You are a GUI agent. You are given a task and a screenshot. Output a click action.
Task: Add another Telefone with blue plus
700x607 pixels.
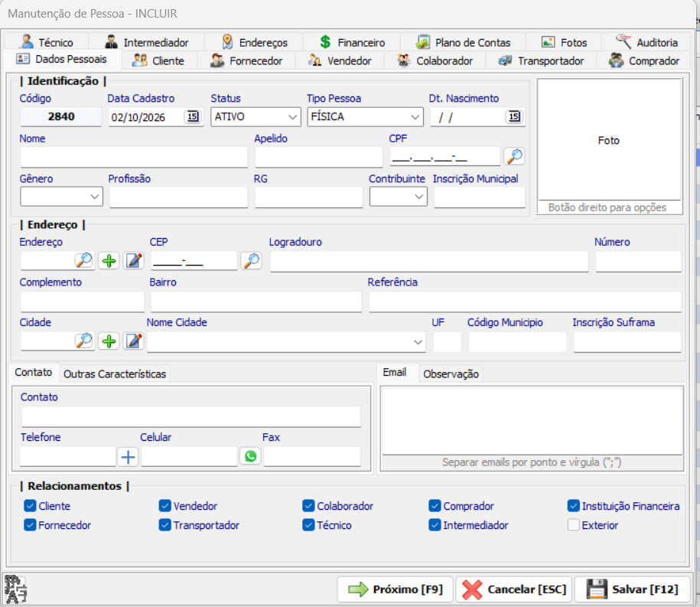coord(128,456)
